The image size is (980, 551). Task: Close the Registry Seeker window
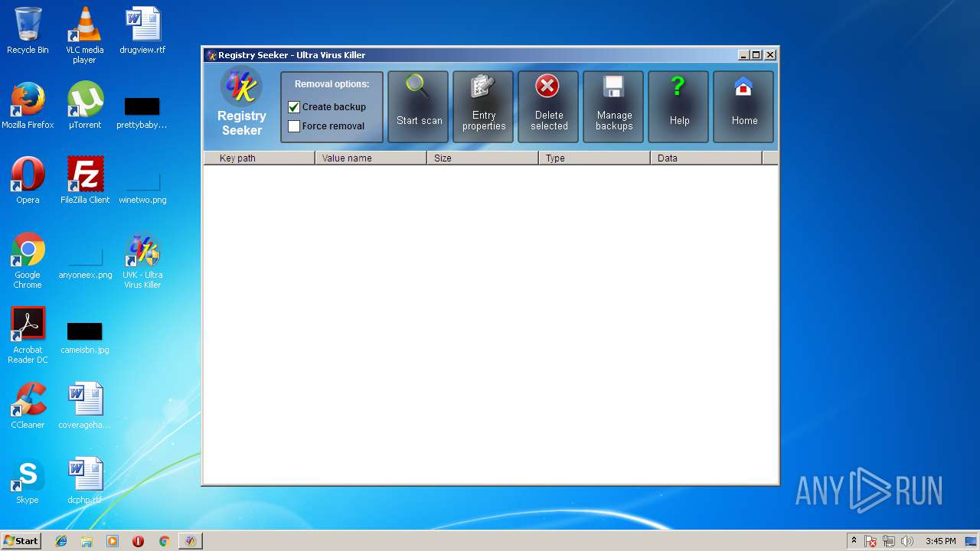coord(770,55)
